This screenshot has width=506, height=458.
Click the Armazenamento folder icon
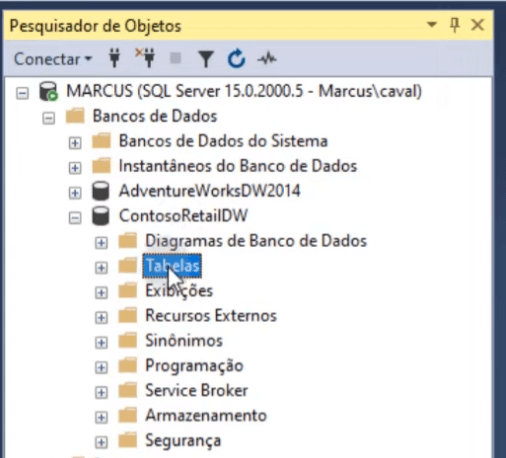point(128,415)
